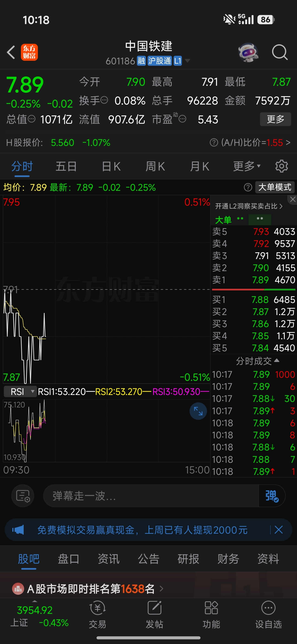Select the 分时 chart tab
The width and height of the screenshot is (297, 644).
point(22,166)
